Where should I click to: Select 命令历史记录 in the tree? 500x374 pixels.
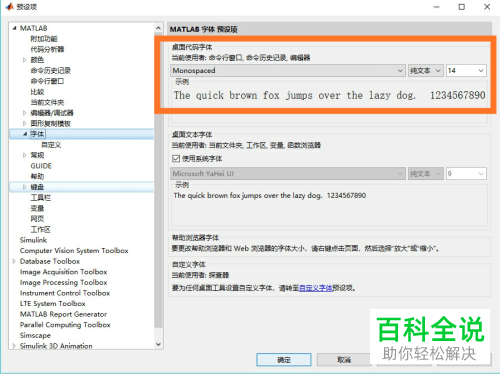pos(51,71)
